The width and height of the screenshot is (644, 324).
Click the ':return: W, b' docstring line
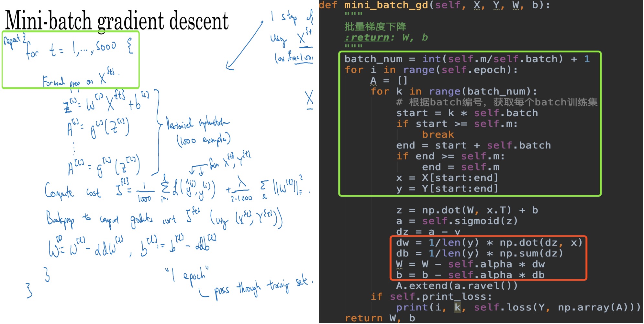point(386,38)
